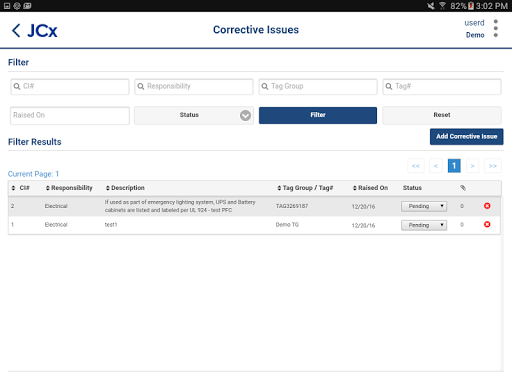The image size is (512, 384).
Task: Focus the Raised On date field
Action: (70, 116)
